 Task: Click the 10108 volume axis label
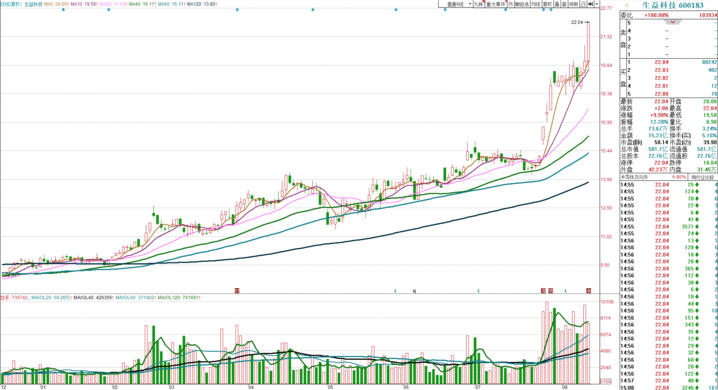(x=607, y=302)
